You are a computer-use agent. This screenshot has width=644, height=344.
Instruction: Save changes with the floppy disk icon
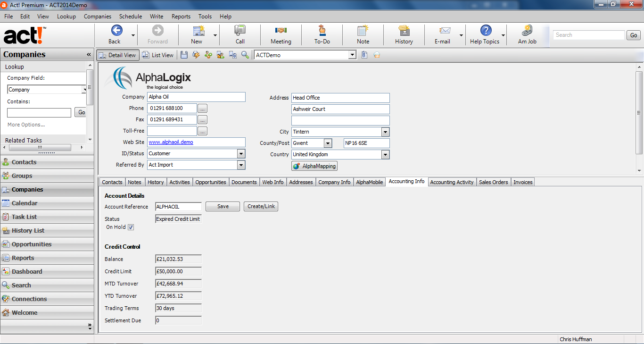tap(184, 55)
